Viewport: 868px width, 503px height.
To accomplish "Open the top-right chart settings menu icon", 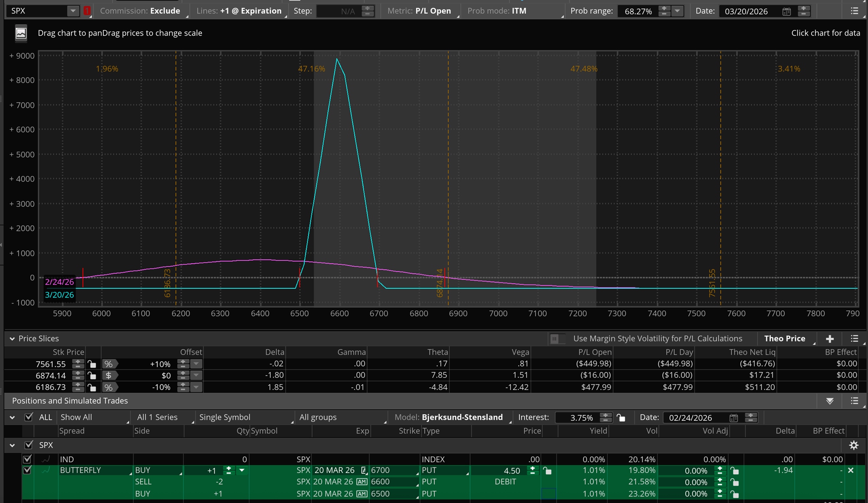I will [x=854, y=11].
